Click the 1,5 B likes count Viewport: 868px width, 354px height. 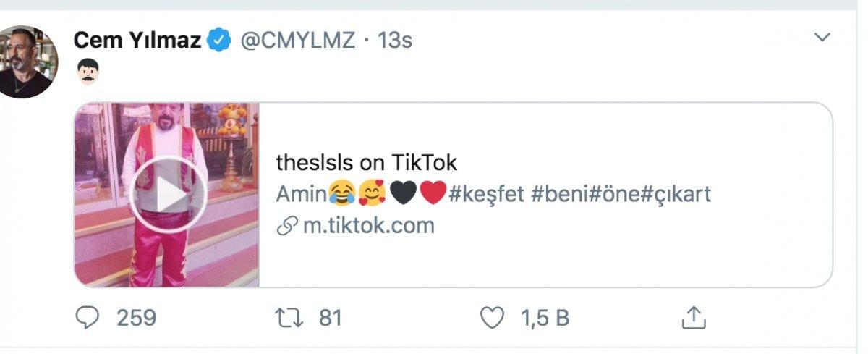545,317
